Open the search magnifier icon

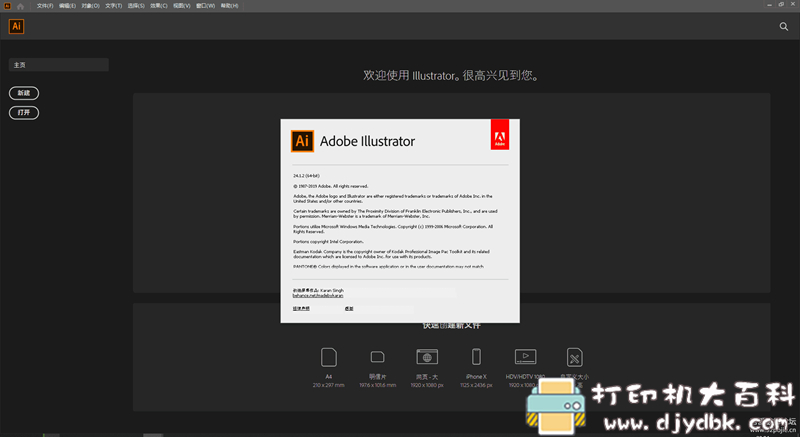(784, 27)
